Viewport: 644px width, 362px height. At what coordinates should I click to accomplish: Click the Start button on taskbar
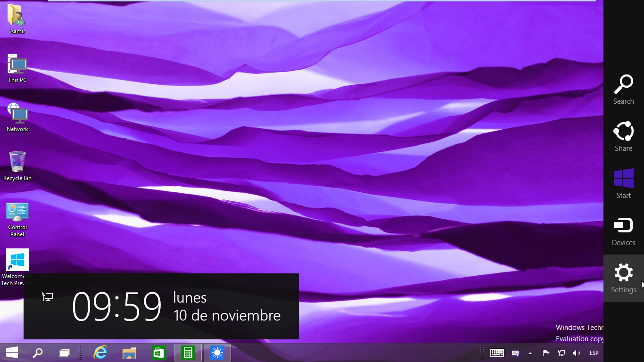click(x=12, y=353)
